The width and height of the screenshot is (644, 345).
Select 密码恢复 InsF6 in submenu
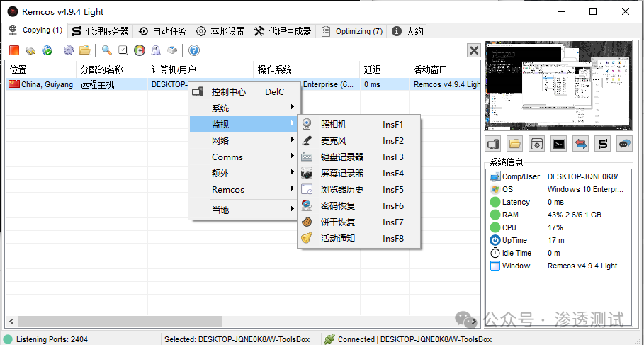(359, 205)
